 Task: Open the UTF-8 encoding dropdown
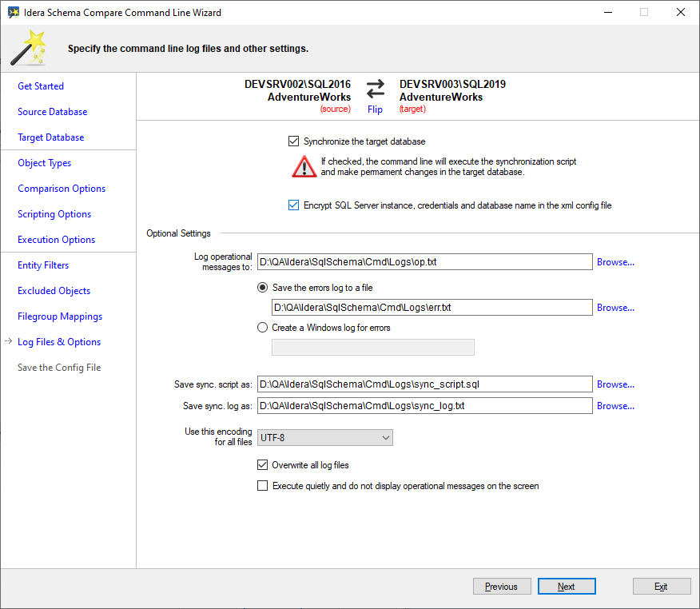324,438
